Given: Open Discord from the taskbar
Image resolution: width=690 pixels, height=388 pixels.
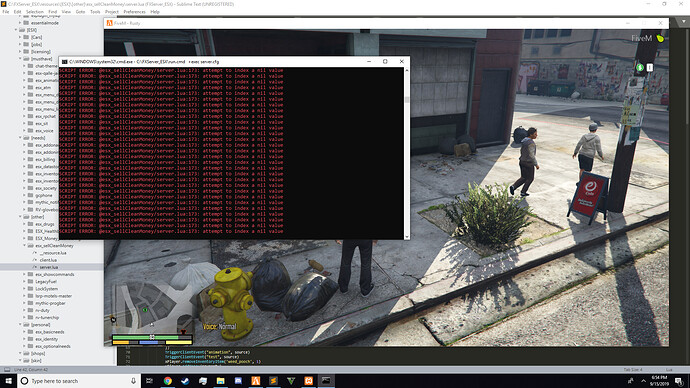Looking at the screenshot, I should tap(238, 381).
